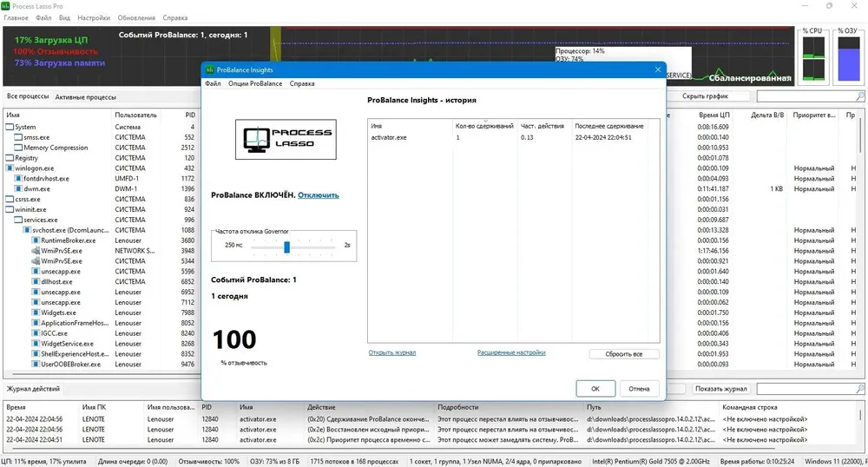Open the Обновления menu
Image resolution: width=868 pixels, height=467 pixels.
pyautogui.click(x=137, y=17)
